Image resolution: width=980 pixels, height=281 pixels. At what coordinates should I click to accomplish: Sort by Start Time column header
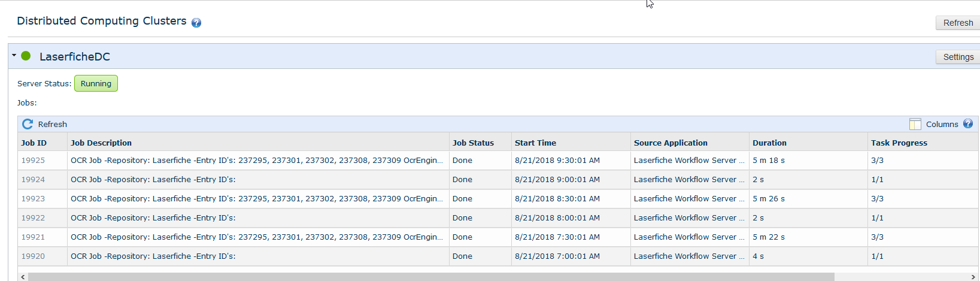coord(535,143)
